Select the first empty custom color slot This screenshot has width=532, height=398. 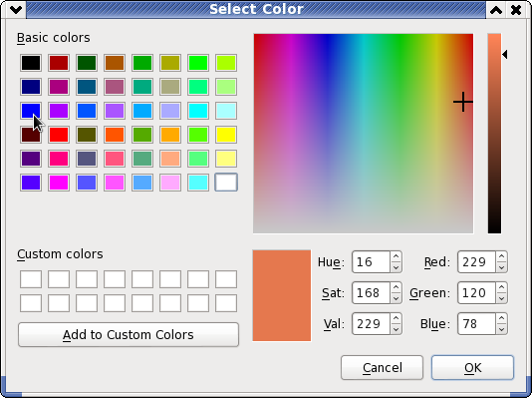pyautogui.click(x=31, y=279)
